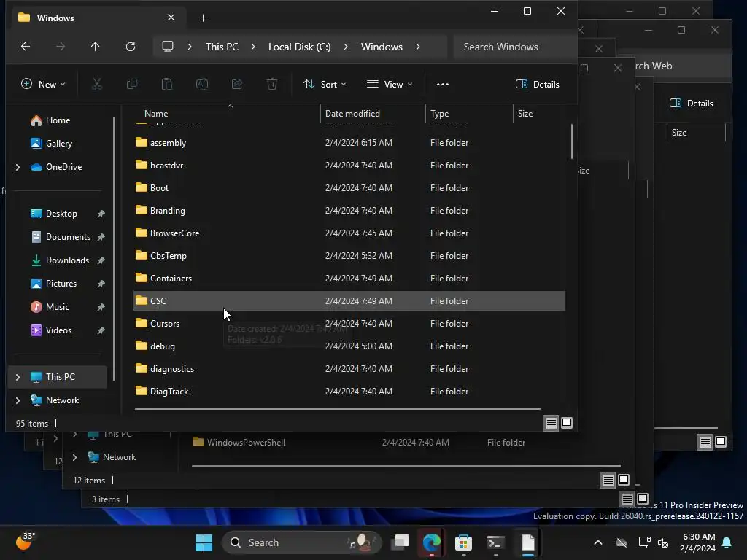Viewport: 747px width, 560px height.
Task: Click the horizontal scrollbar under file list
Action: click(337, 409)
